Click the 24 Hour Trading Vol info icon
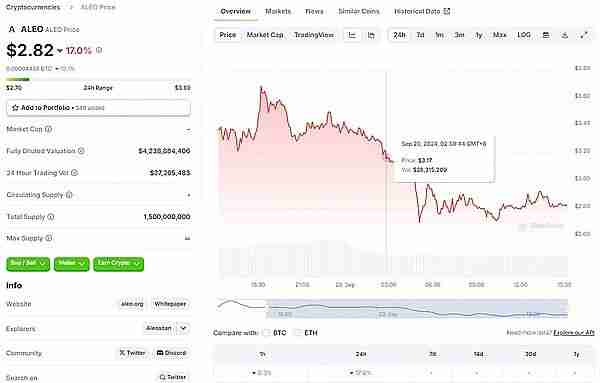The height and width of the screenshot is (383, 600). [75, 173]
